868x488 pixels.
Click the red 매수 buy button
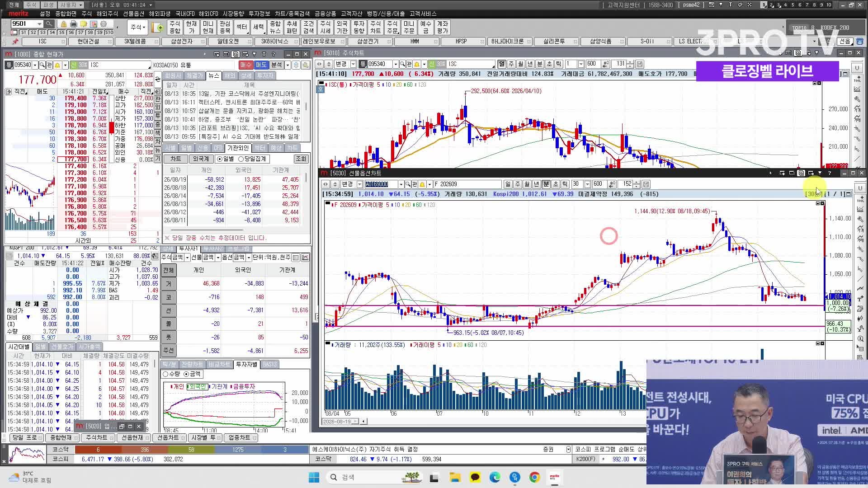245,65
